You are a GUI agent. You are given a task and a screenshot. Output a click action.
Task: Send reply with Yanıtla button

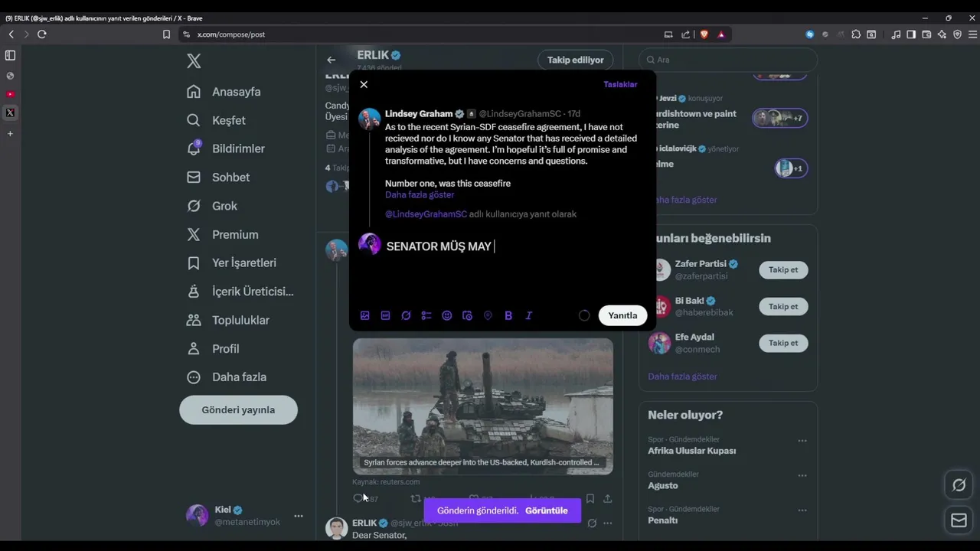coord(622,315)
